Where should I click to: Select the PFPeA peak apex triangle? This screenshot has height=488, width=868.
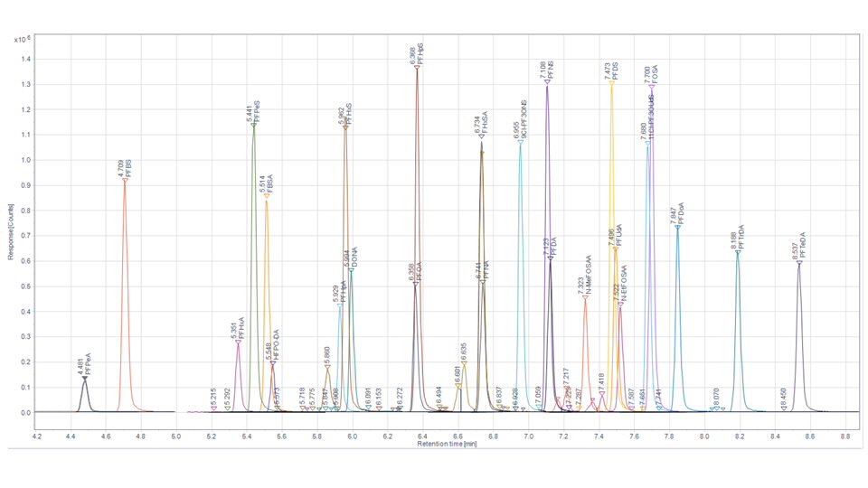[85, 378]
